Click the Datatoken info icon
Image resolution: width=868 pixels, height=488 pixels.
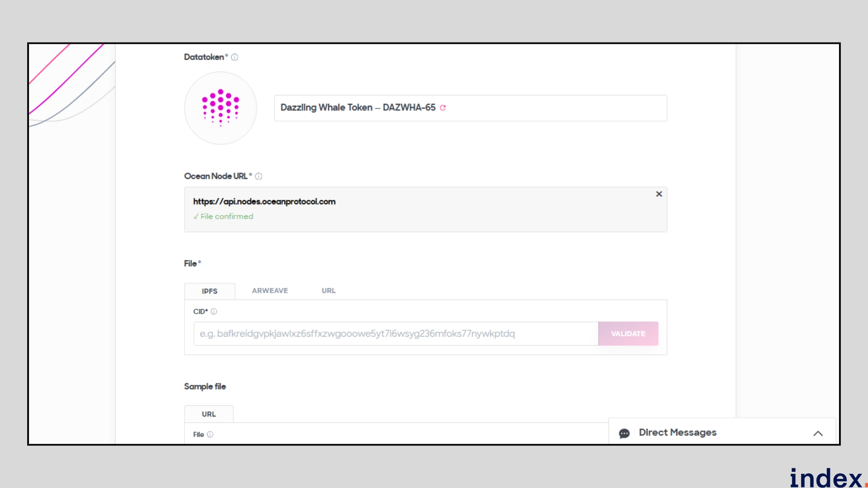(x=235, y=57)
